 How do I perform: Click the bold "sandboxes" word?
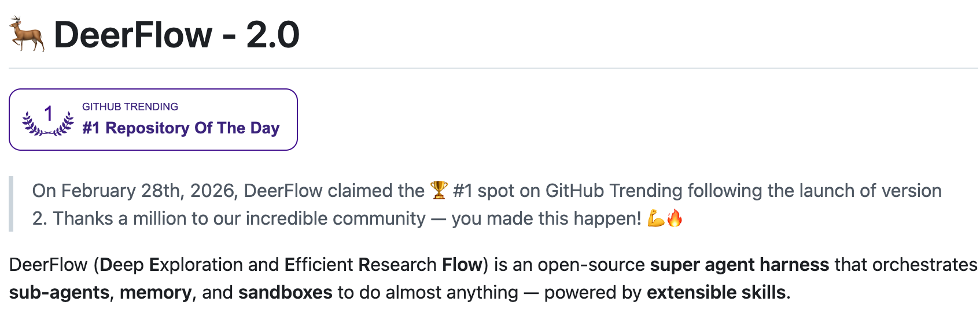pyautogui.click(x=285, y=292)
